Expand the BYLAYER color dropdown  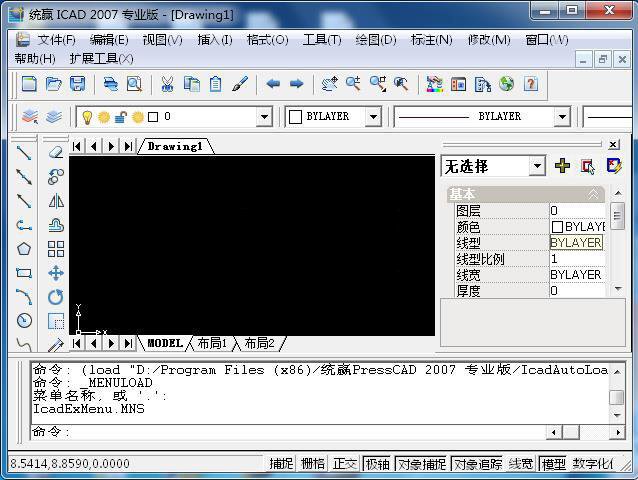tap(373, 117)
